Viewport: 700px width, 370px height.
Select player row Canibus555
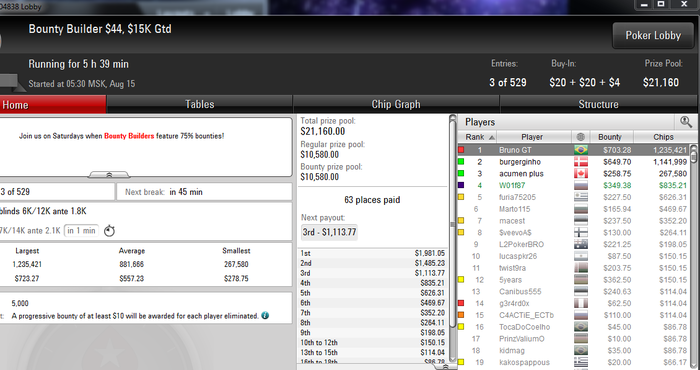(573, 291)
